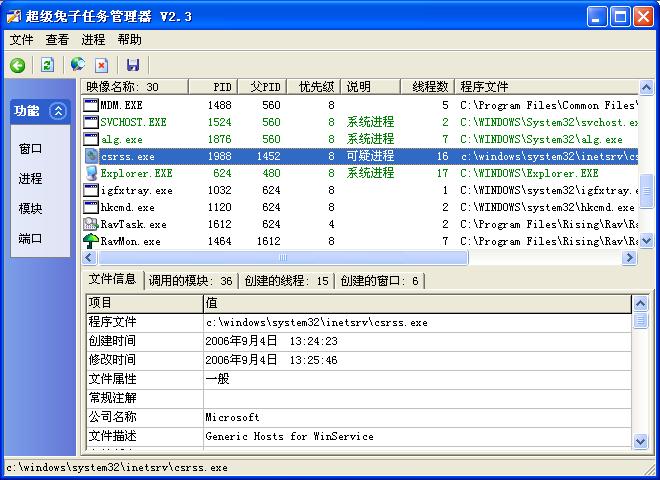Open the 进程 menu
Screen dimensions: 660x480
(x=93, y=40)
